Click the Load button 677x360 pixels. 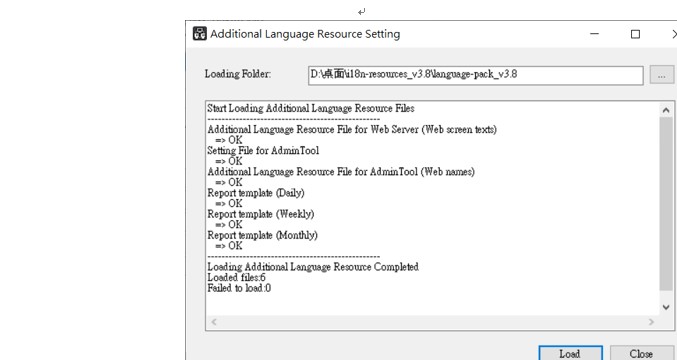point(570,353)
